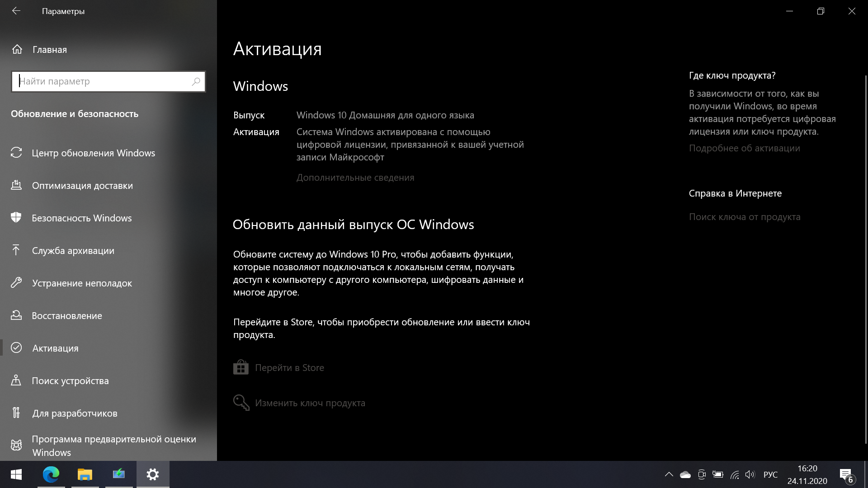Click the Meet Now tray icon
The image size is (868, 488).
(x=702, y=474)
